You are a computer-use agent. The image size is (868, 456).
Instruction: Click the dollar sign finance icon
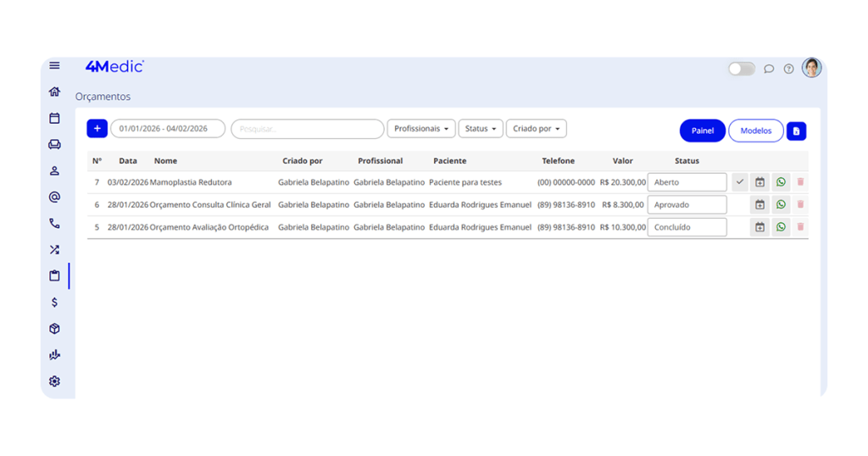54,303
